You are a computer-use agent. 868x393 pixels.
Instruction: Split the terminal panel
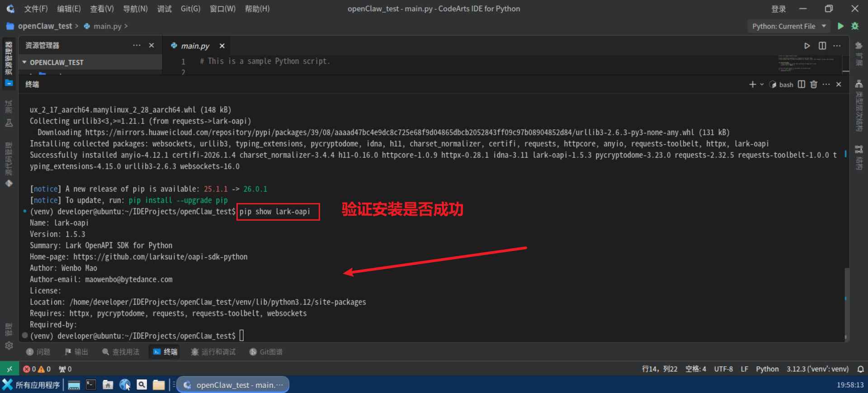pos(802,85)
